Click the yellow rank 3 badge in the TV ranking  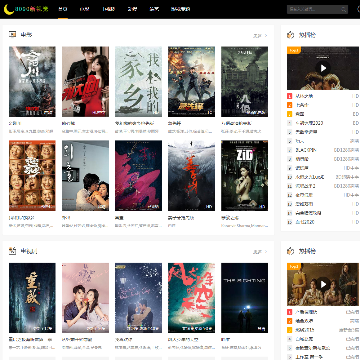click(x=290, y=330)
